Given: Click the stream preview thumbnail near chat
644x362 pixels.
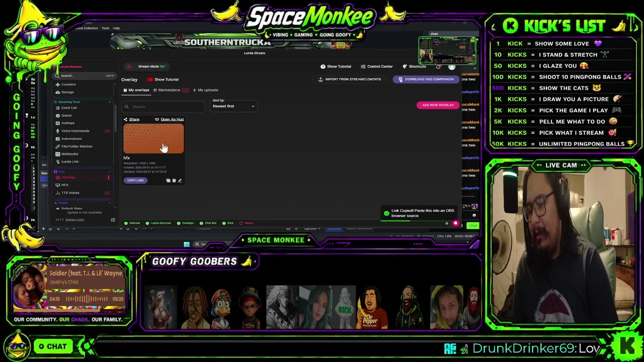Looking at the screenshot, I should coord(447,50).
